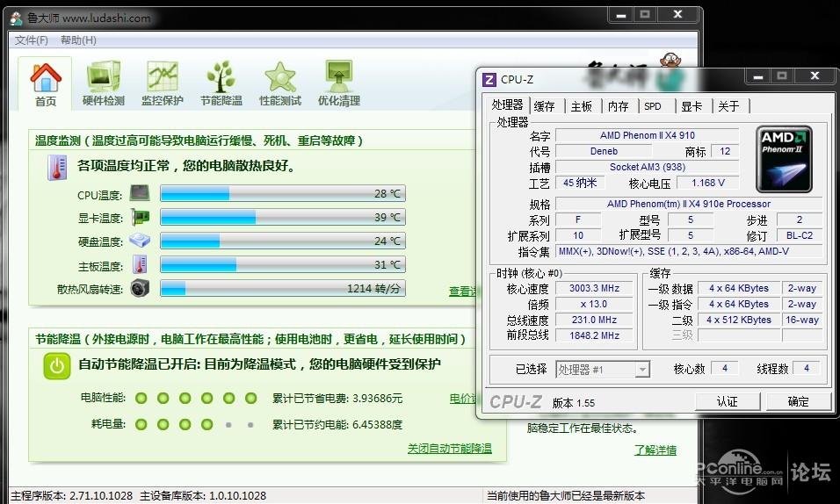Expand the 处理器 #1 selection dropdown

click(x=641, y=370)
